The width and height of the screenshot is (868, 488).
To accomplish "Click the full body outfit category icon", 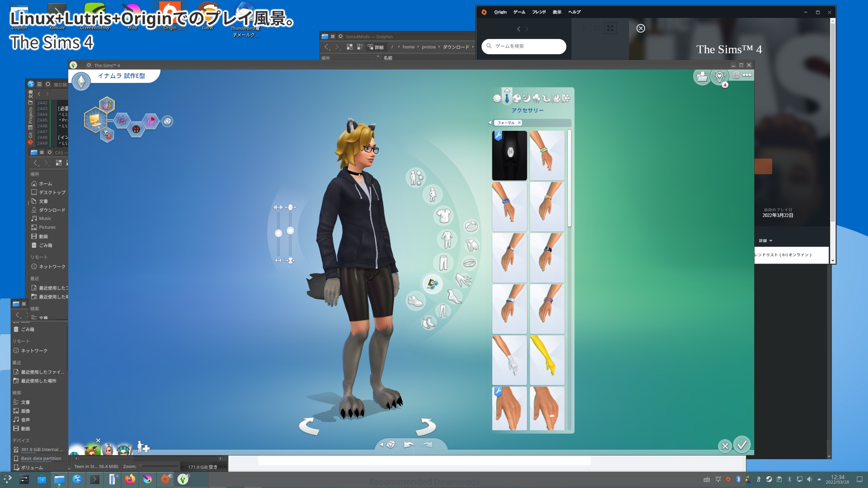I will point(446,238).
